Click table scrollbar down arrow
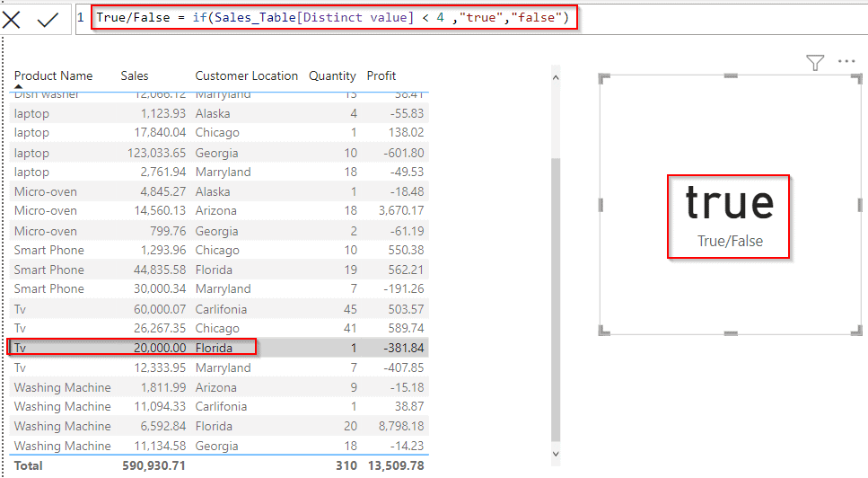868x478 pixels. coord(556,454)
